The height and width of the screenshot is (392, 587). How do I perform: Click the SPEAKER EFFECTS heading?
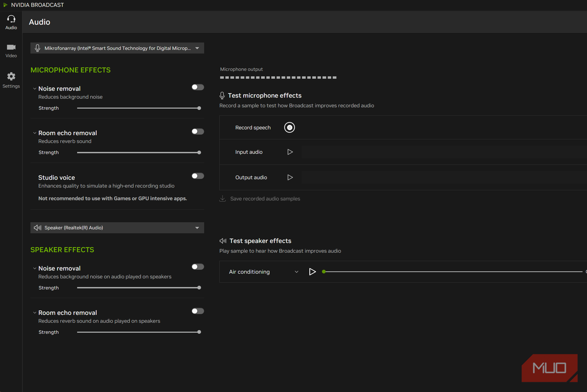[62, 250]
